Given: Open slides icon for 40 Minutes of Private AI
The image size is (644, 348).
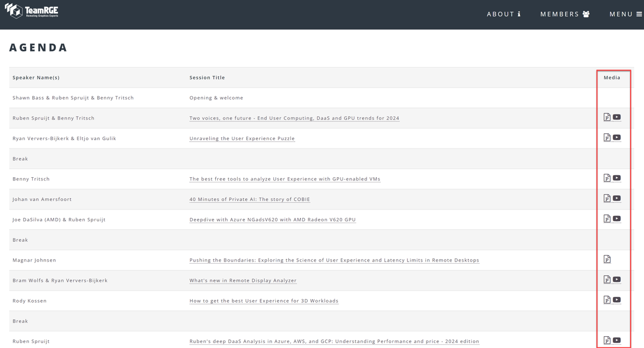Looking at the screenshot, I should point(607,198).
